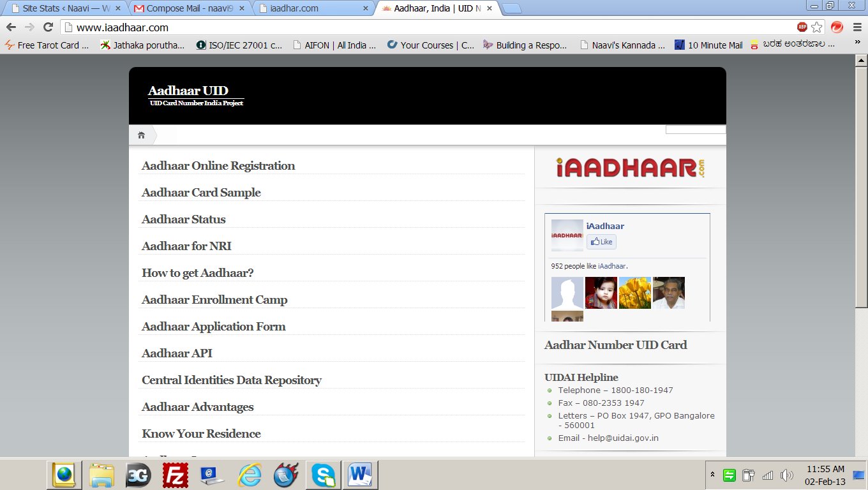Viewport: 868px width, 490px height.
Task: Click the home icon in site navigation
Action: click(141, 135)
